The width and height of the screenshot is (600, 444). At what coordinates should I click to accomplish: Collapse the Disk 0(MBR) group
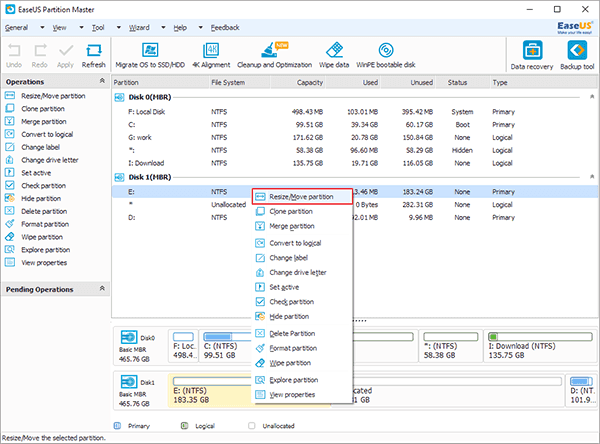click(592, 96)
